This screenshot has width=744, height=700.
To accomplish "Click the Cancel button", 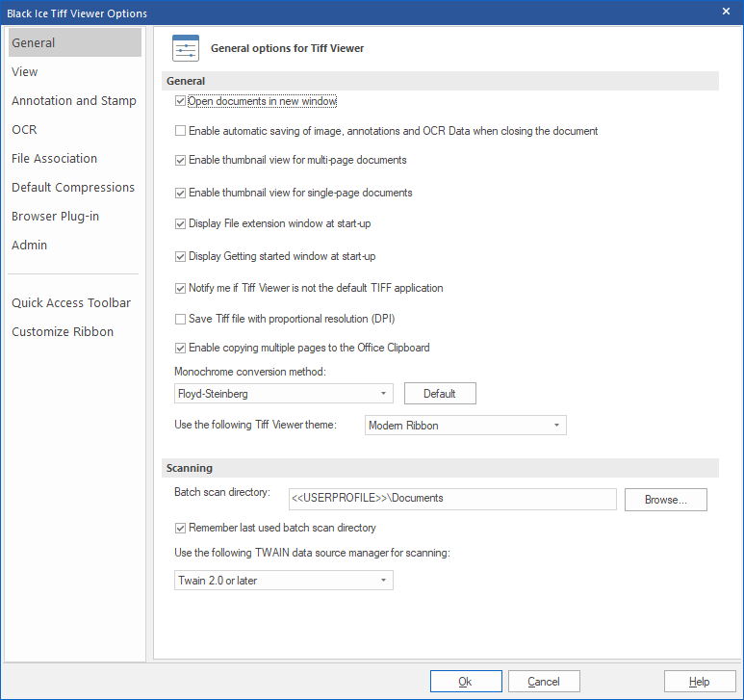I will (544, 682).
